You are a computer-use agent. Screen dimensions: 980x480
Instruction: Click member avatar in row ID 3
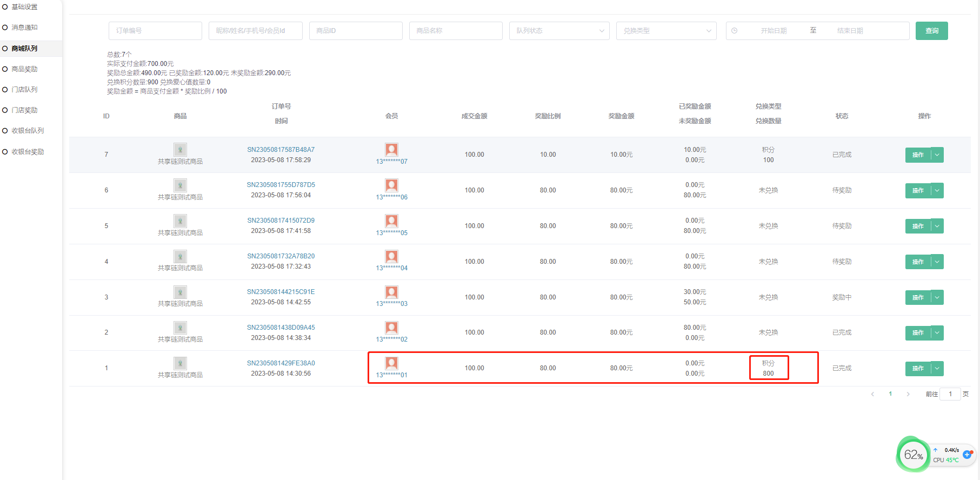pos(391,292)
